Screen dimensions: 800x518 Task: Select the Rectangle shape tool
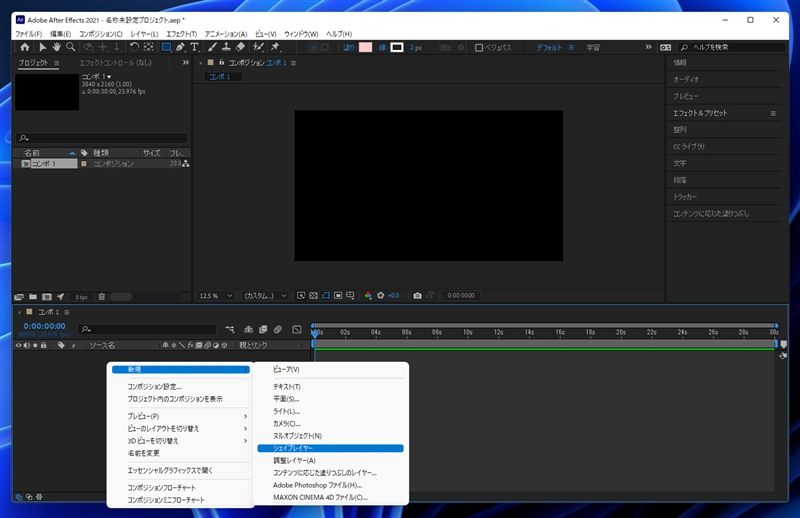click(166, 47)
